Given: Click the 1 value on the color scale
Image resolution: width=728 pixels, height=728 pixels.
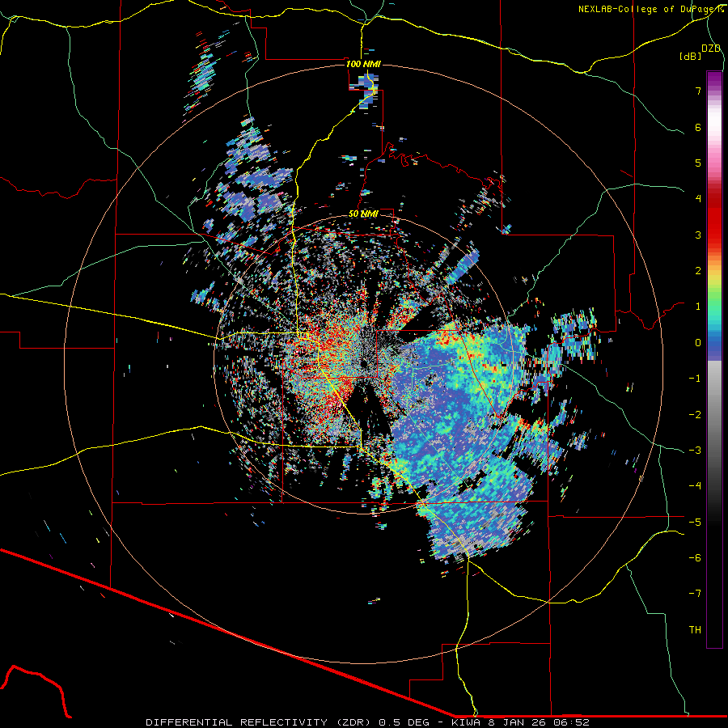Looking at the screenshot, I should (698, 307).
